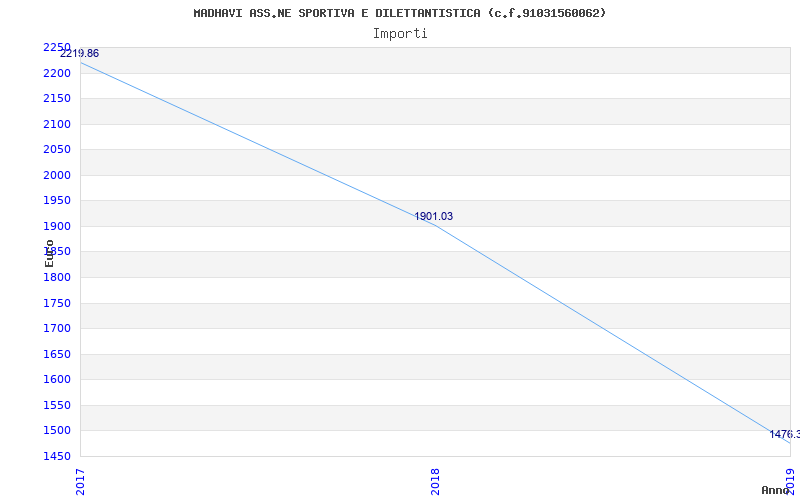Click the 2017 x-axis year label
This screenshot has height=500, width=800.
click(80, 482)
